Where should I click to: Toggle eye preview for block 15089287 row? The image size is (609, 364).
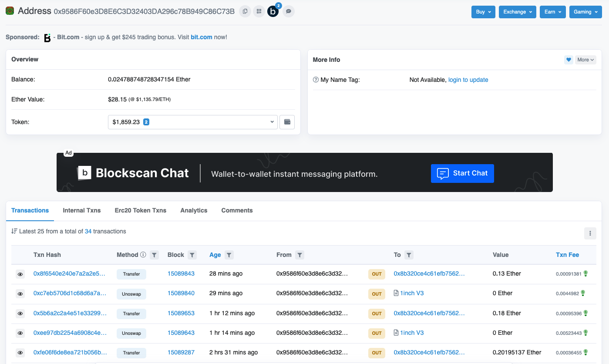coord(20,353)
